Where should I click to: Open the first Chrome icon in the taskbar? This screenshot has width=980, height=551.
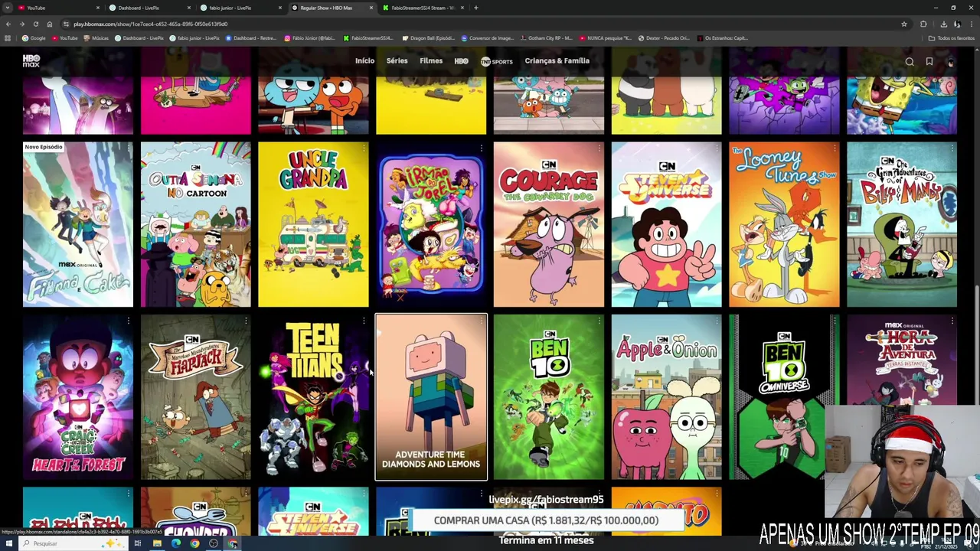(194, 543)
